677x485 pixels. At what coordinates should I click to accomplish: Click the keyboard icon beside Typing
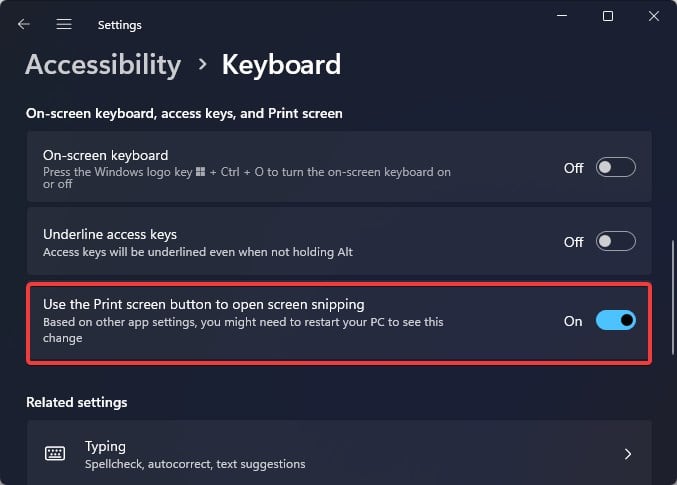55,454
